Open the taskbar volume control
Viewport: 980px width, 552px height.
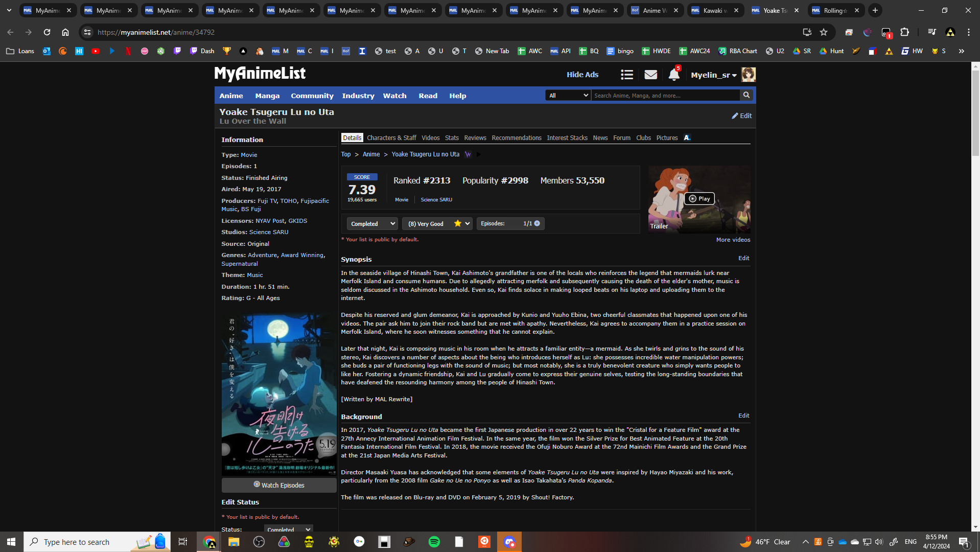pyautogui.click(x=879, y=542)
